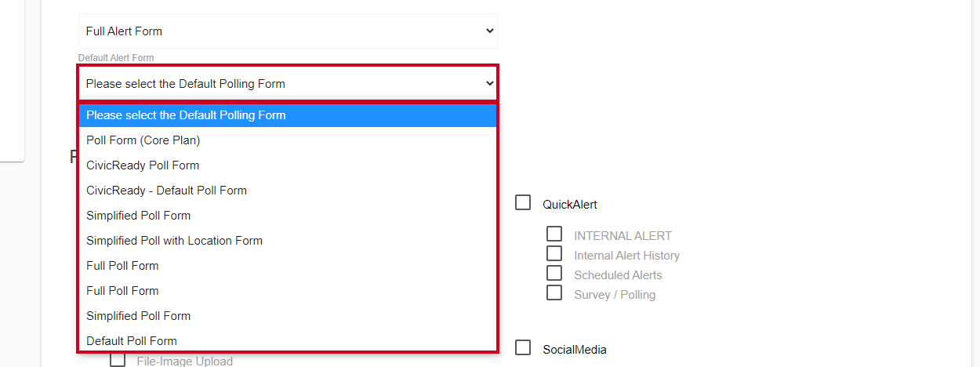Check the SocialMedia checkbox
This screenshot has height=367, width=980.
coord(523,348)
